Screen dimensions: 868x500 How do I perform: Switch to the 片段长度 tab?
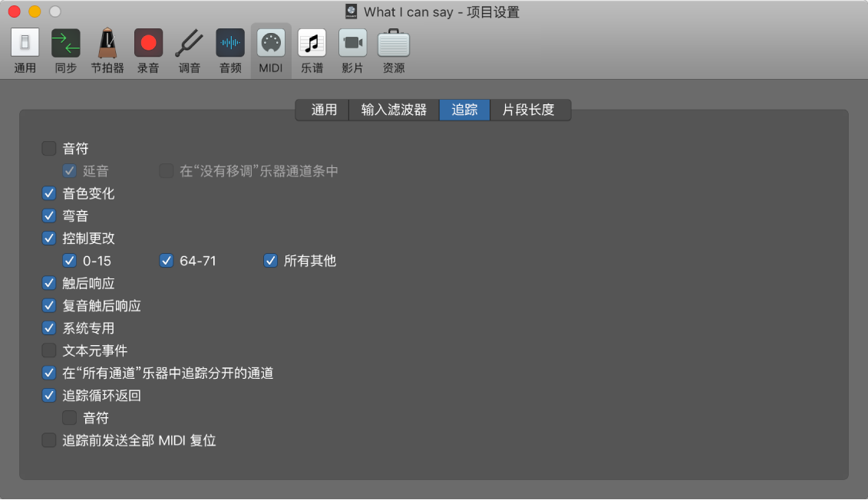(x=528, y=110)
